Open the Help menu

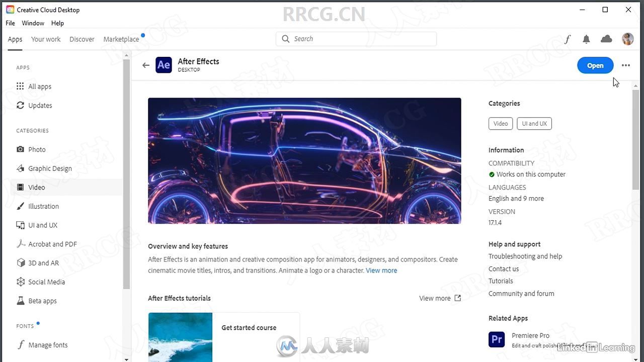[57, 23]
